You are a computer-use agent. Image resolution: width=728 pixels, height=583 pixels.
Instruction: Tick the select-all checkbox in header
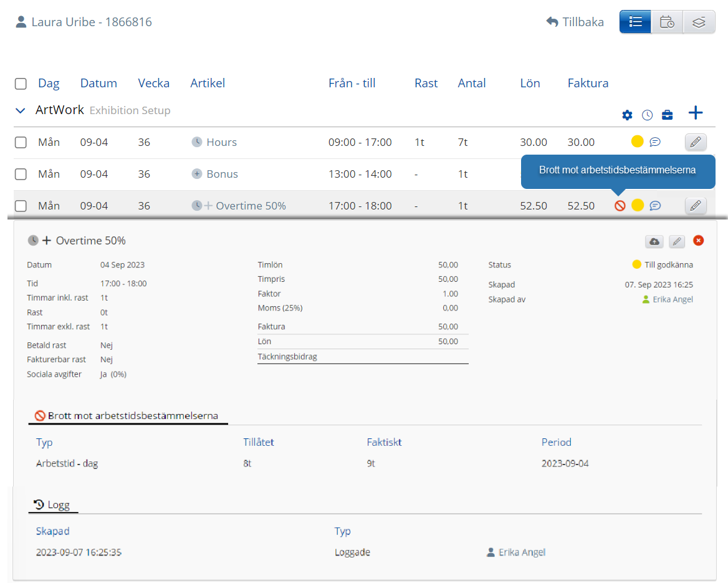[21, 84]
